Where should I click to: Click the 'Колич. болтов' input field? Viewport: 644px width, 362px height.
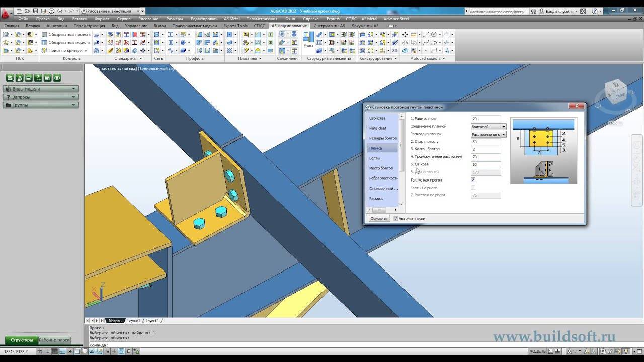click(x=486, y=149)
